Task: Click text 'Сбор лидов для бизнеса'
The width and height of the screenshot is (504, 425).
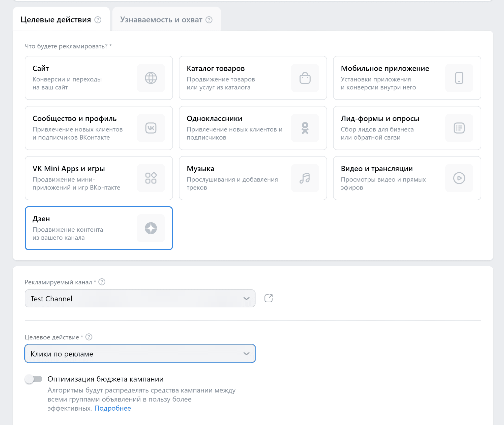Action: pos(377,129)
